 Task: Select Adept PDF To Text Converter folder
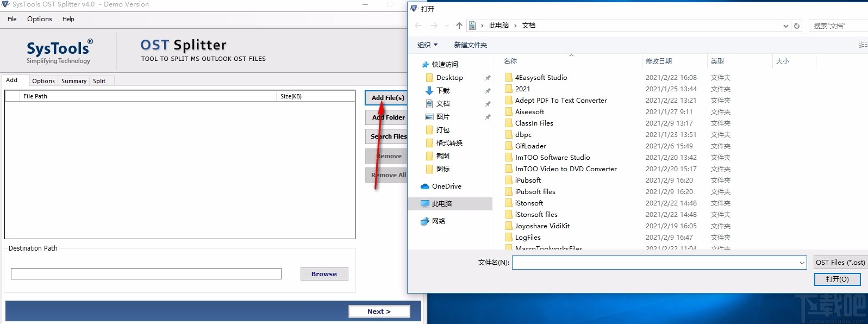561,101
